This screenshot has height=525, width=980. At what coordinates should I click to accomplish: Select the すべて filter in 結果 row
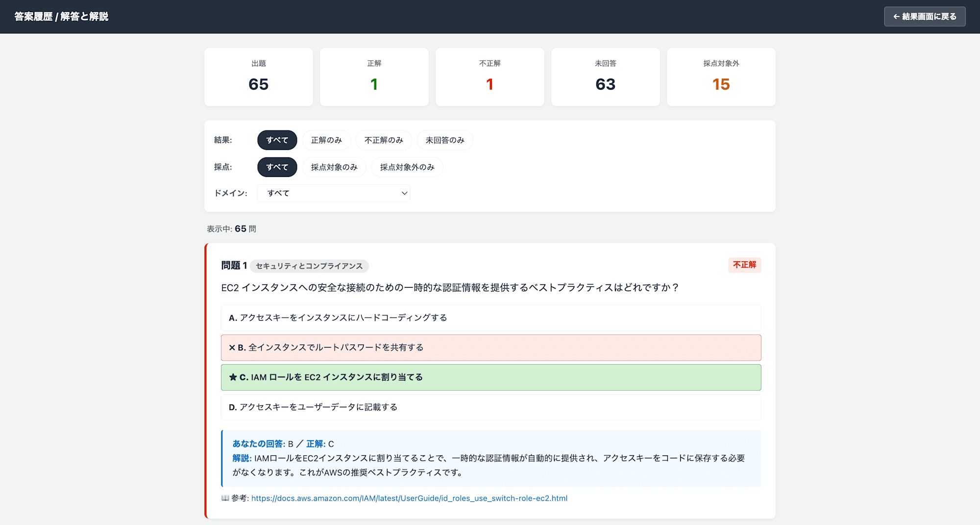pos(277,140)
